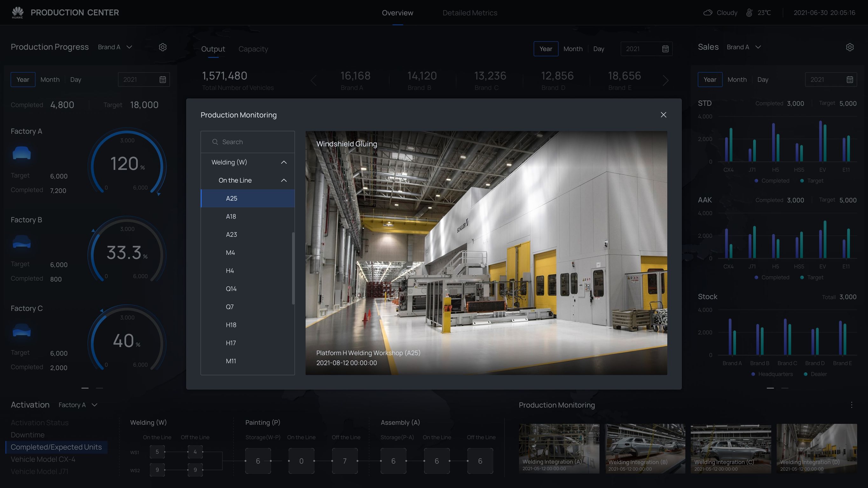
Task: Select Day view in the Sales panel
Action: 763,79
